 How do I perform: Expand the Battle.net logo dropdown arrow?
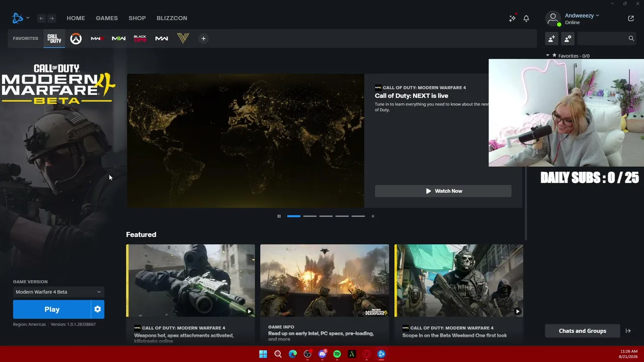[28, 18]
